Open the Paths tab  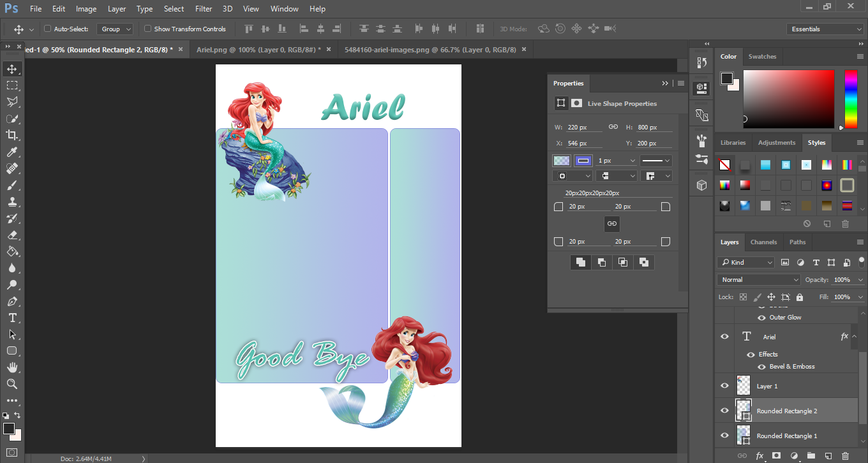click(797, 242)
